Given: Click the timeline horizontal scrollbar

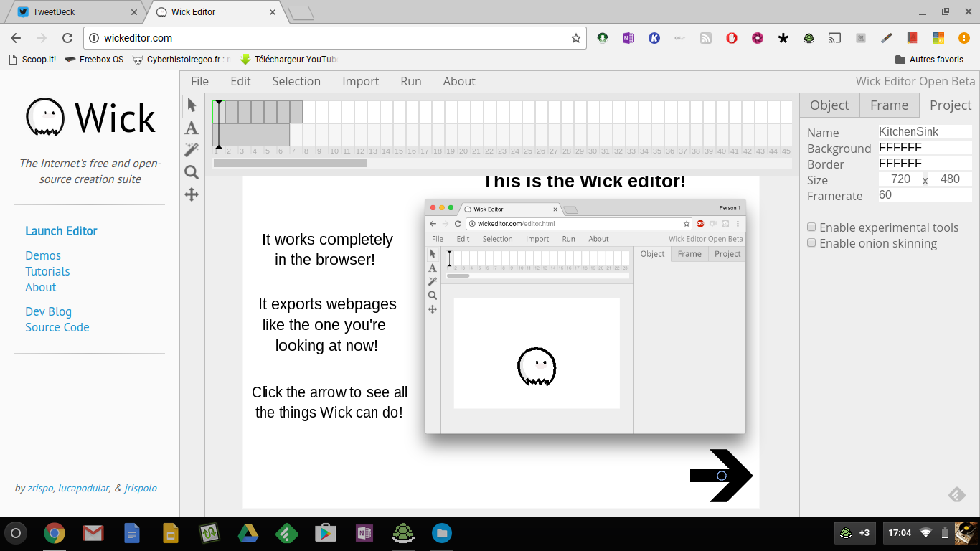Looking at the screenshot, I should (x=291, y=163).
